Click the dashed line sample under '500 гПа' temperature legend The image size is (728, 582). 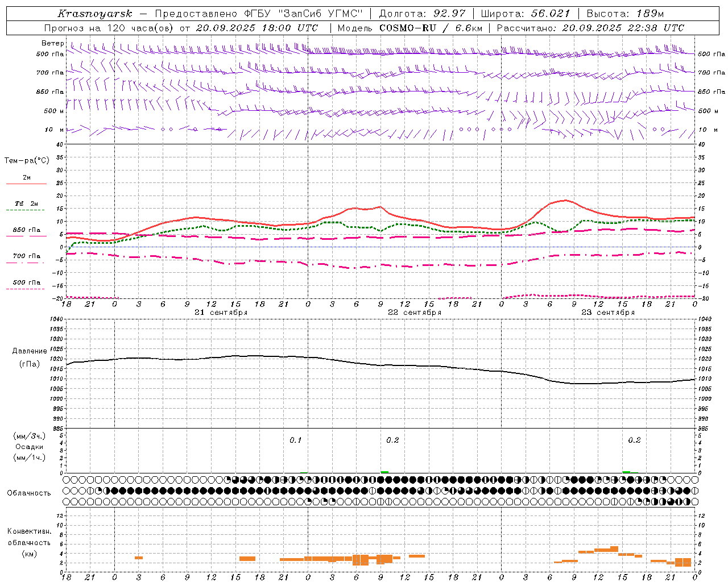point(26,289)
